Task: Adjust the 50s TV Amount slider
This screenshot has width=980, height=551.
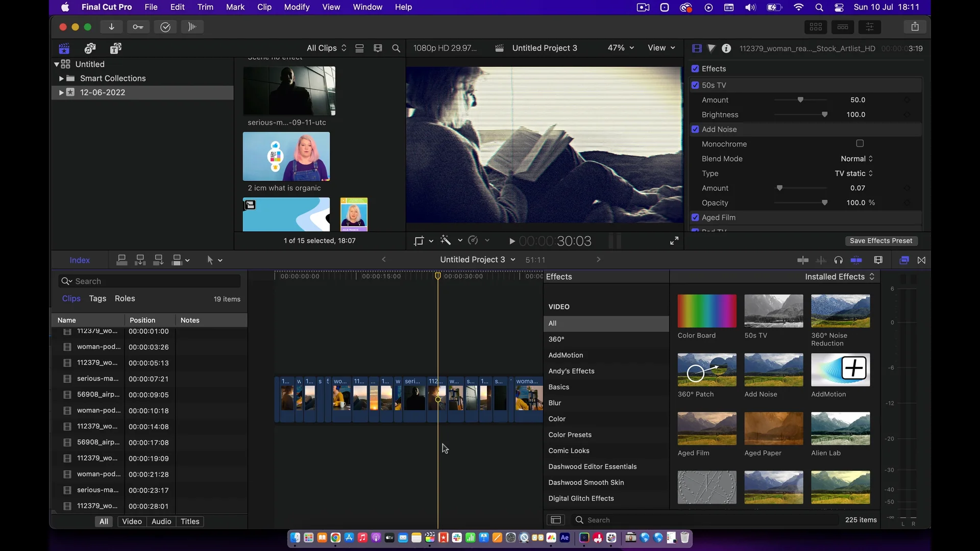Action: 800,100
